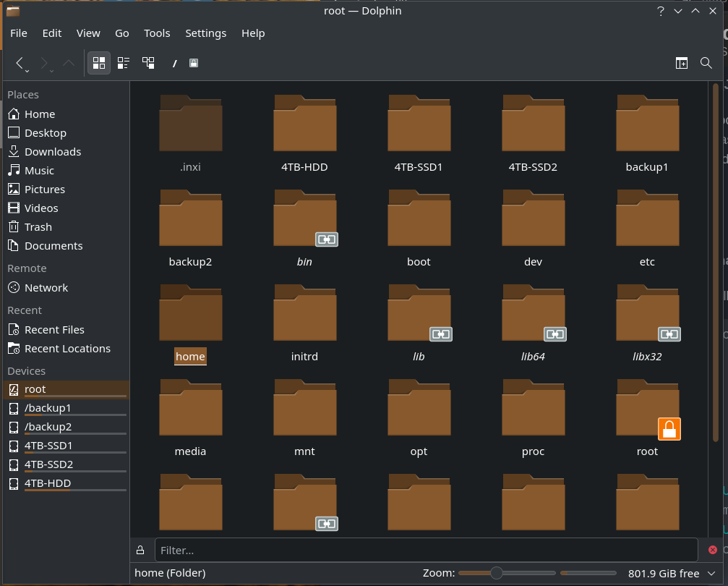Go back with the back arrow
Image resolution: width=728 pixels, height=586 pixels.
[x=20, y=63]
